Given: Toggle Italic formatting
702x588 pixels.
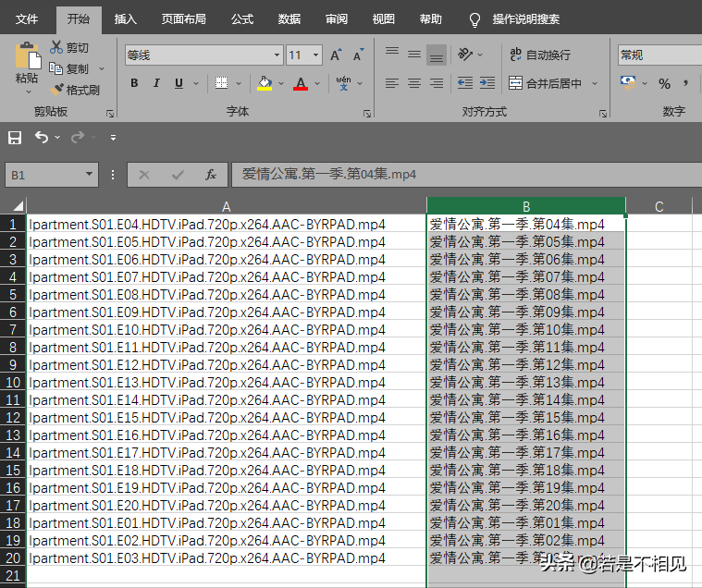Looking at the screenshot, I should coord(156,83).
